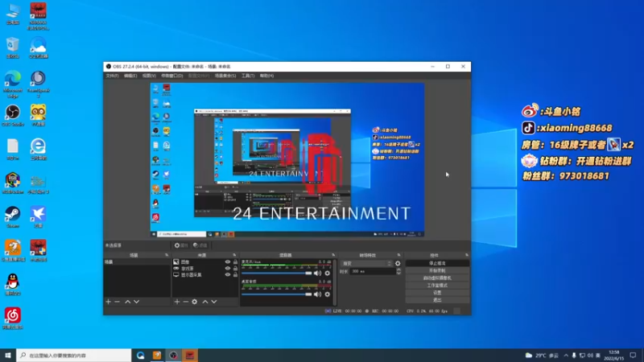Viewport: 644px width, 362px height.
Task: Open 设置 settings button in controls
Action: click(x=437, y=293)
